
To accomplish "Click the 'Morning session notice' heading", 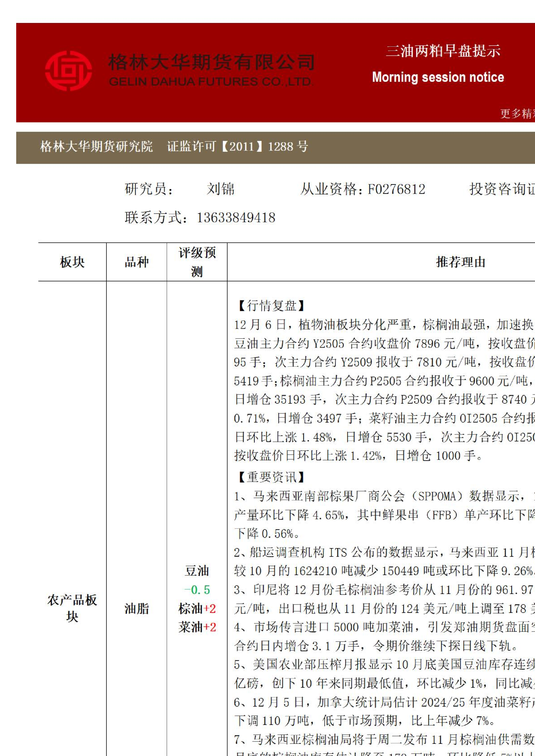I will point(438,77).
